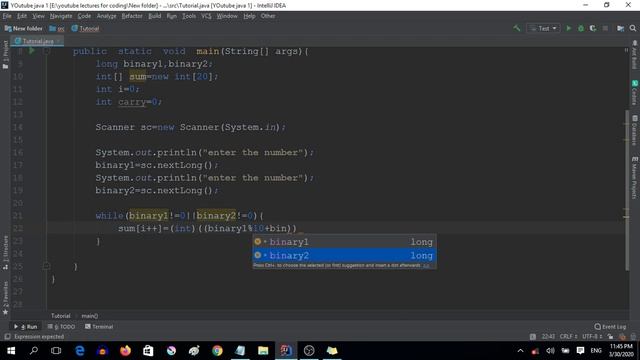Open the Event Log panel
640x360 pixels.
(610, 327)
